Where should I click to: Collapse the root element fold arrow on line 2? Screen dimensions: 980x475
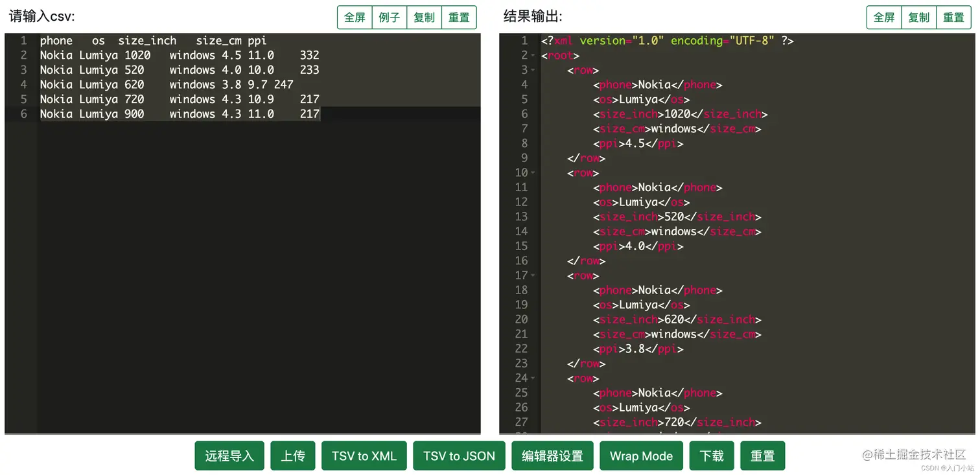[x=533, y=55]
